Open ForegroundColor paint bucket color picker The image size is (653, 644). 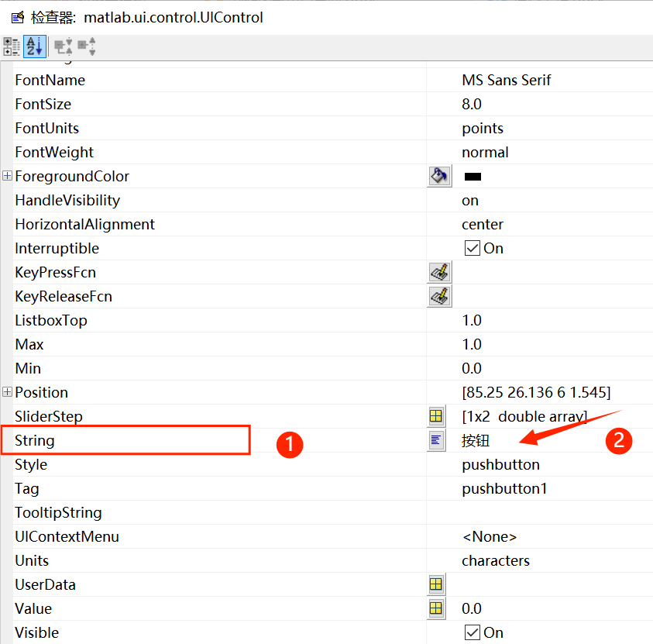[x=439, y=176]
